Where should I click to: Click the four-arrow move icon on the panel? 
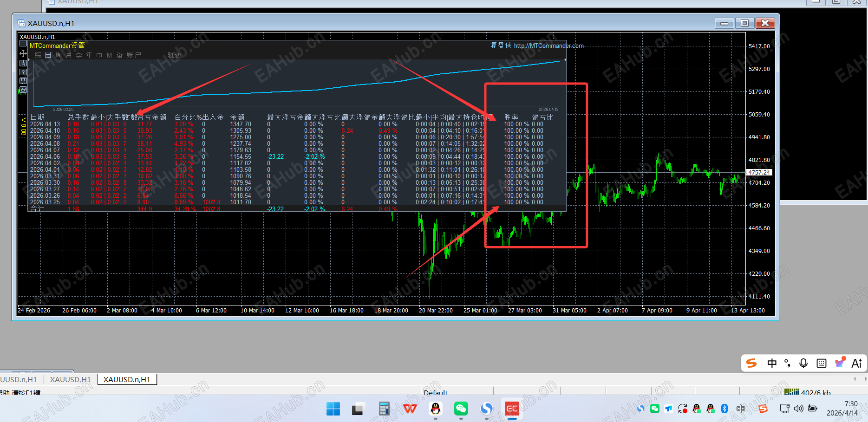tap(23, 53)
